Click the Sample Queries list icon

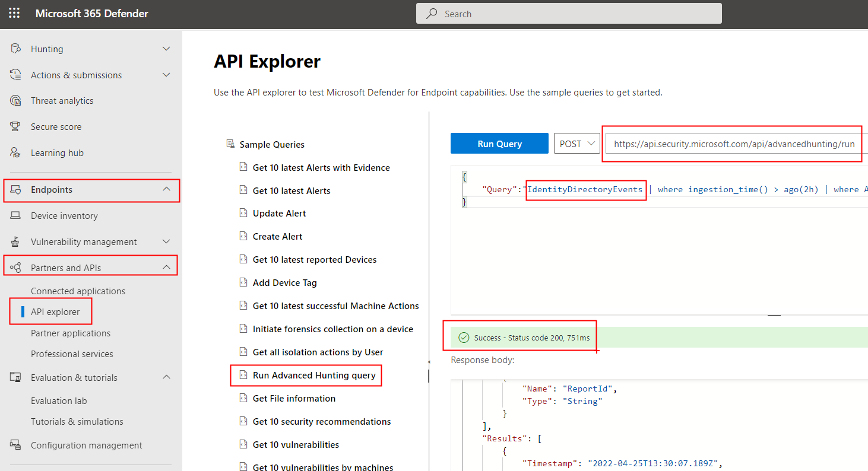[230, 144]
